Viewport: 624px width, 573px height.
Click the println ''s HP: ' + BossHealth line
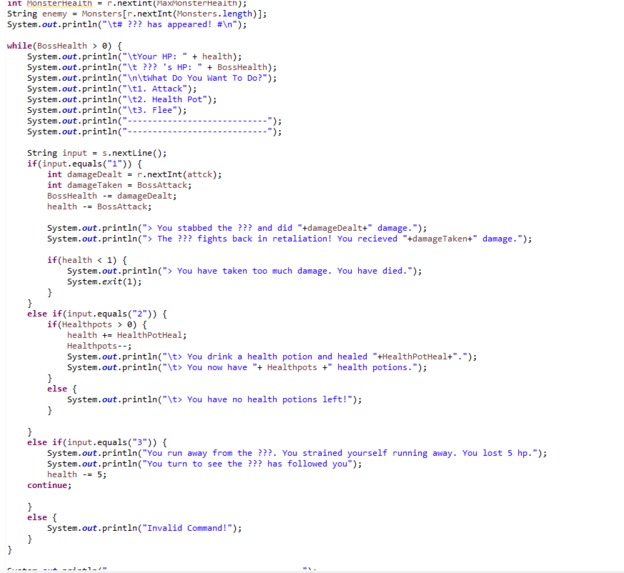pos(152,67)
